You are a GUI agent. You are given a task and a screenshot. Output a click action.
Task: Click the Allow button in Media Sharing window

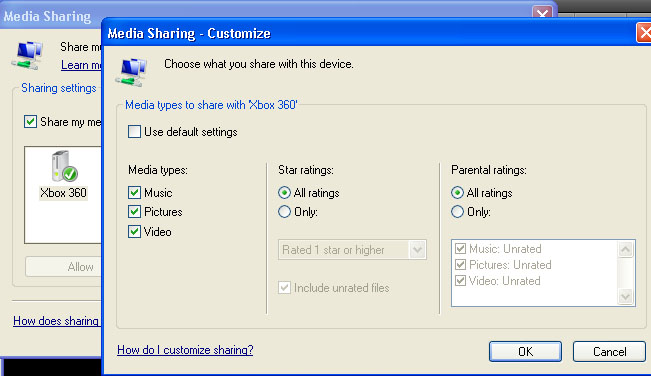point(63,266)
